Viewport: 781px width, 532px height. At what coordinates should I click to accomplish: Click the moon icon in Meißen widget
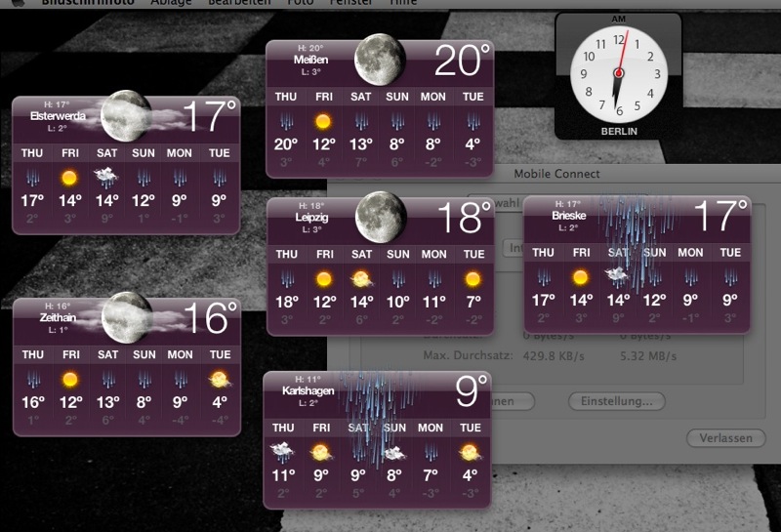pos(379,59)
